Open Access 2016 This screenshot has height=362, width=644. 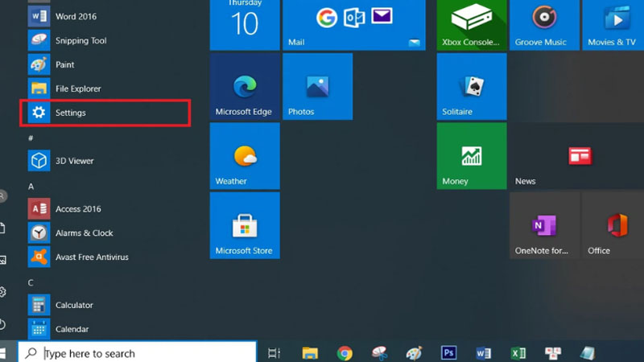[x=108, y=208]
